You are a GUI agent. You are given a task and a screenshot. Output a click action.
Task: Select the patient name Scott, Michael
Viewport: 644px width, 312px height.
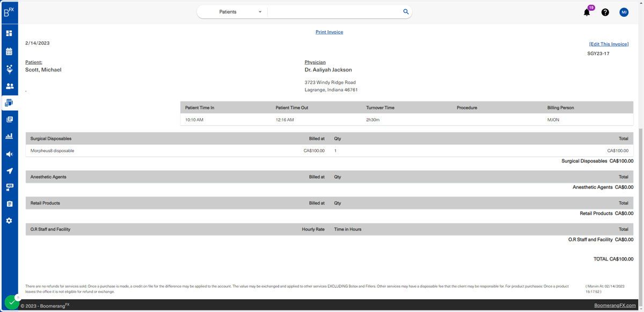point(43,70)
